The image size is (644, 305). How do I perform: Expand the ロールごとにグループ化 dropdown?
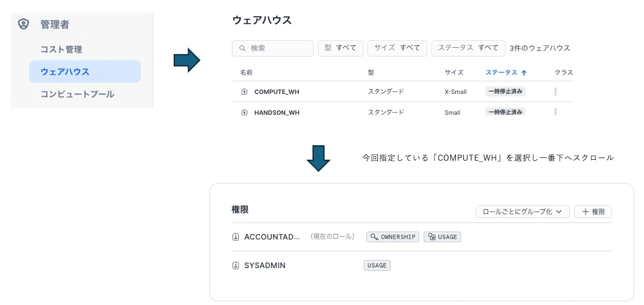pos(523,212)
